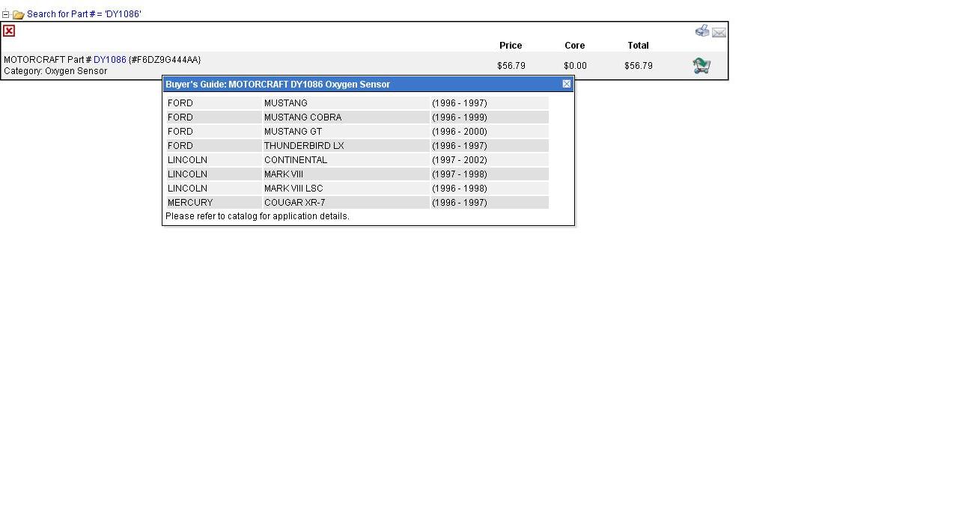Click the Total column header

(x=638, y=46)
